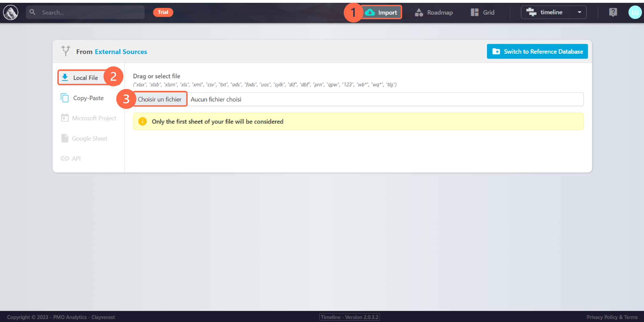Click the Clayverest logo icon
Viewport: 644px width, 322px height.
(11, 12)
